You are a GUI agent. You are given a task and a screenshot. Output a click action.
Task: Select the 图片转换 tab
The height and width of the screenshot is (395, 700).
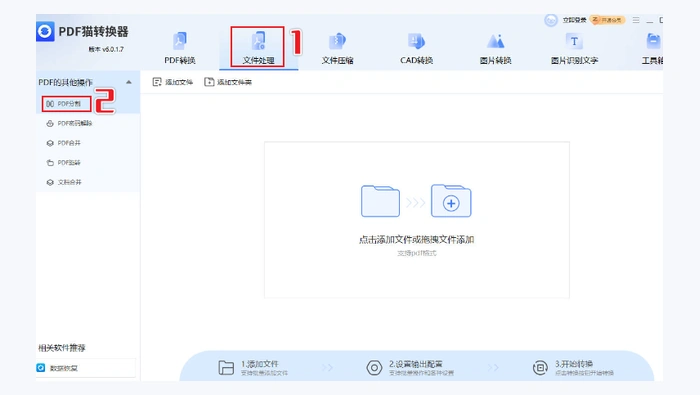point(495,48)
